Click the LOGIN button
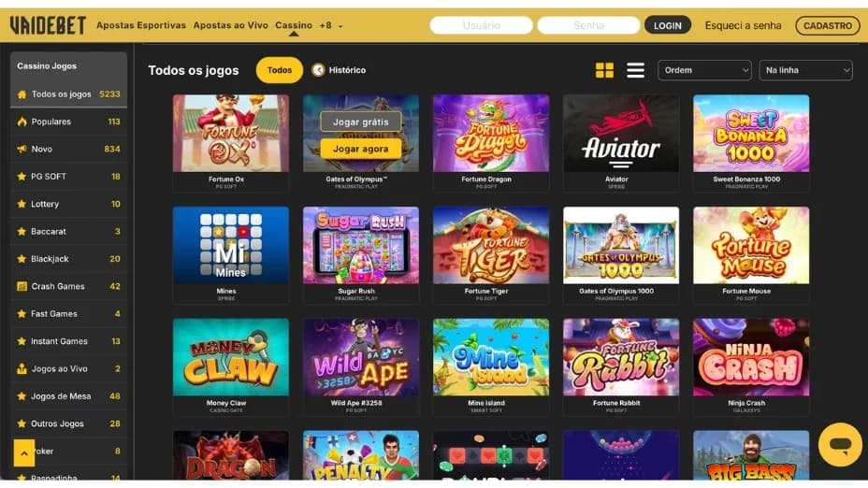This screenshot has height=488, width=868. click(667, 25)
